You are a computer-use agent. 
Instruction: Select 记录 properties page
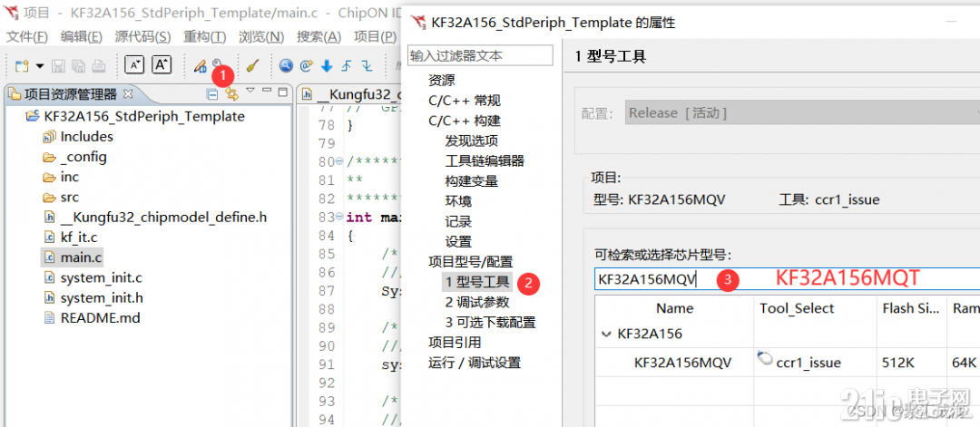coord(458,221)
